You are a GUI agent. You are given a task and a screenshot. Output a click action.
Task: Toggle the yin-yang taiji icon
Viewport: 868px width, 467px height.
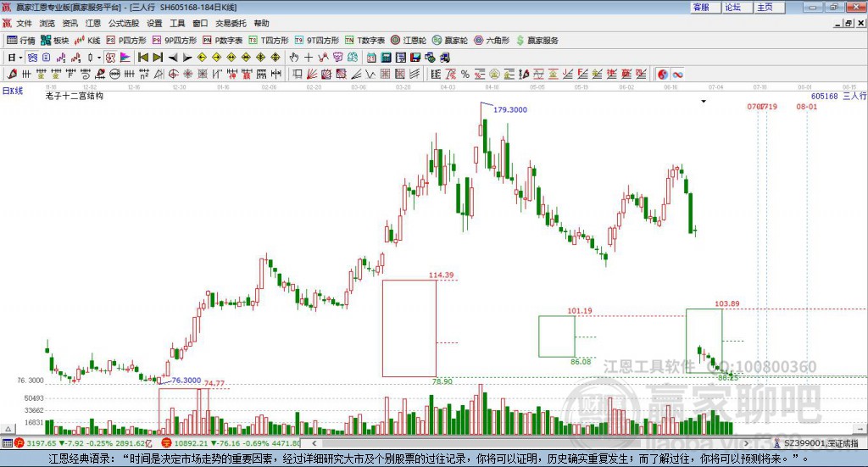click(662, 74)
